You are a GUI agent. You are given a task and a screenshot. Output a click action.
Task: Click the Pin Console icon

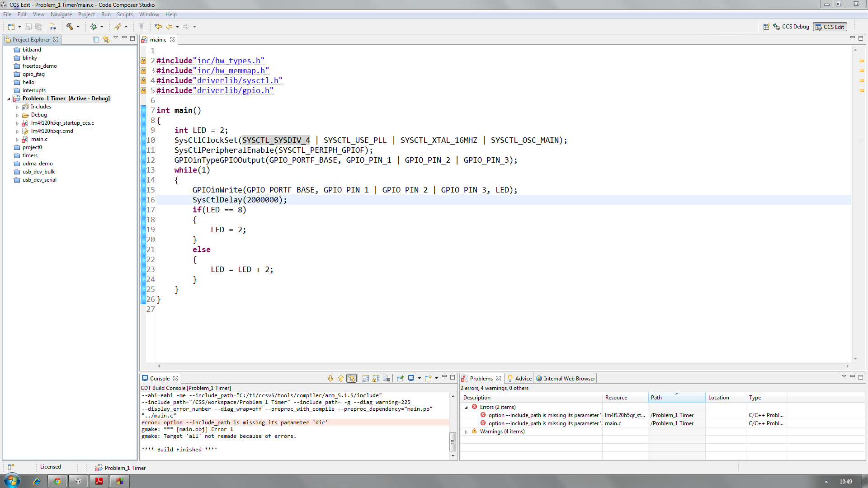pyautogui.click(x=401, y=378)
